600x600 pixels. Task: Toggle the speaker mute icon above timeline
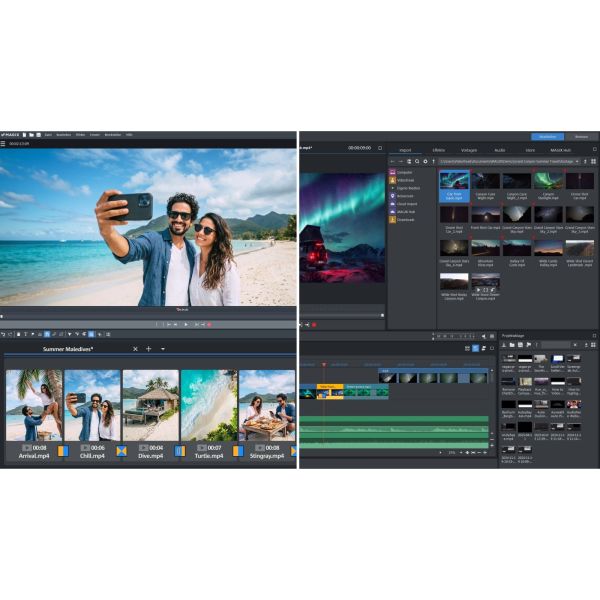pos(484,336)
